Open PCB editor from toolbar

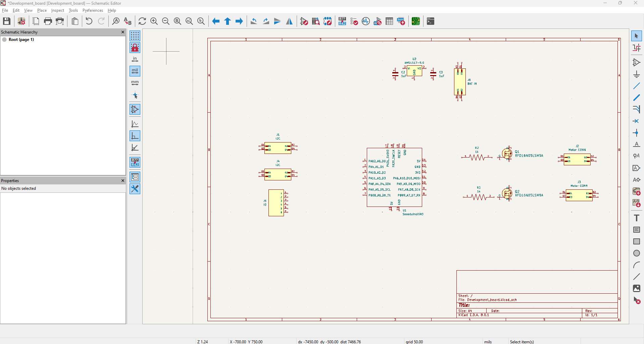pyautogui.click(x=416, y=21)
